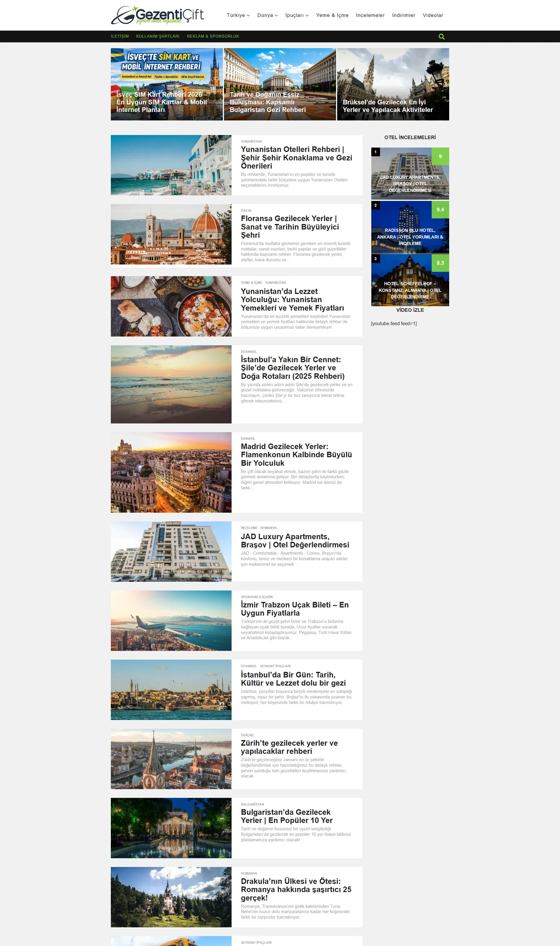
Task: Open the İsveç SIM Kart Rehberi banner
Action: coord(166,84)
